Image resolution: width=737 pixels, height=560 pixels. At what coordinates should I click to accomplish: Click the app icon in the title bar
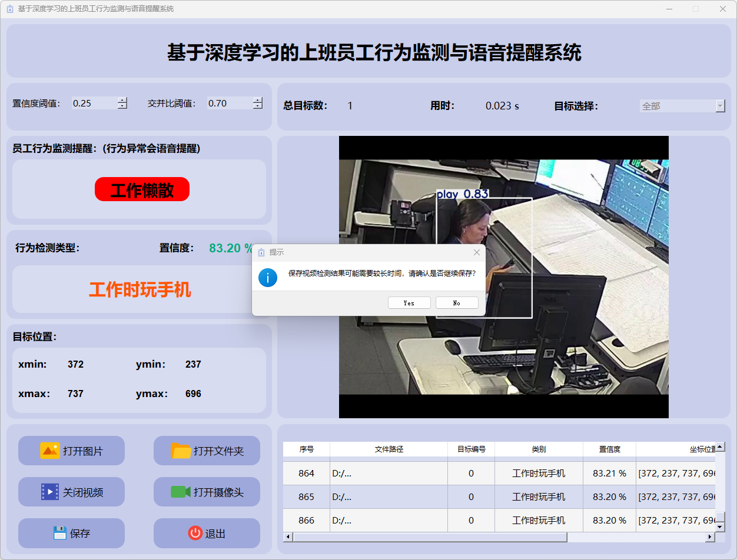9,9
